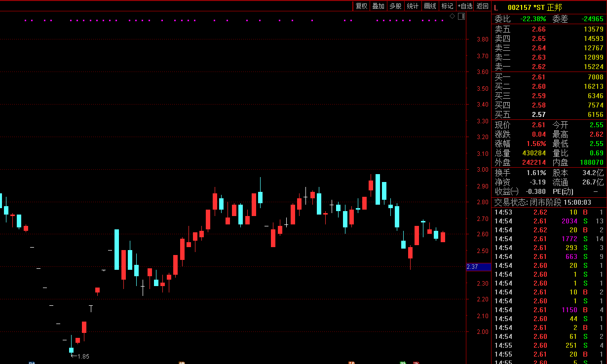Select the 卖一 ask price 2.62
This screenshot has width=607, height=364.
click(538, 67)
